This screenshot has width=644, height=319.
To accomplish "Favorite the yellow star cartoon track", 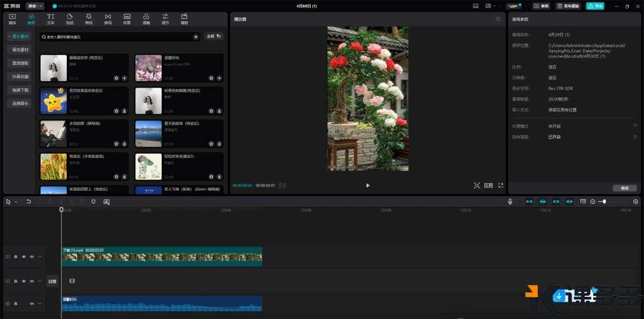I will click(x=117, y=111).
